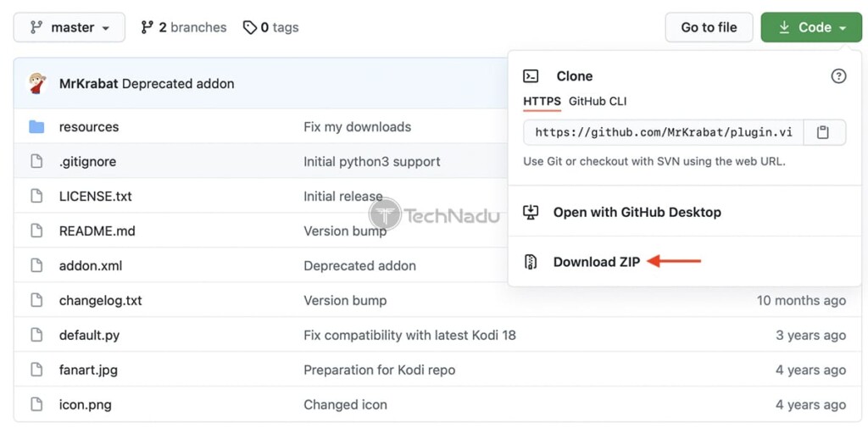
Task: Open the README.md file
Action: [97, 231]
